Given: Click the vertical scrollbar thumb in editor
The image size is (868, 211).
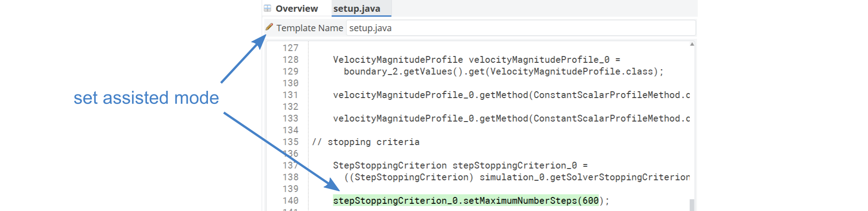Looking at the screenshot, I should coord(692,205).
